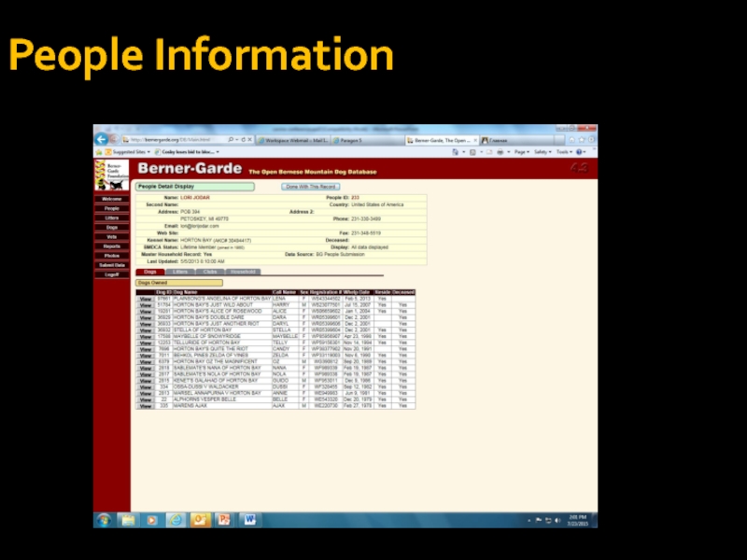View the dog record for HARRY
The image size is (747, 560).
pos(146,304)
